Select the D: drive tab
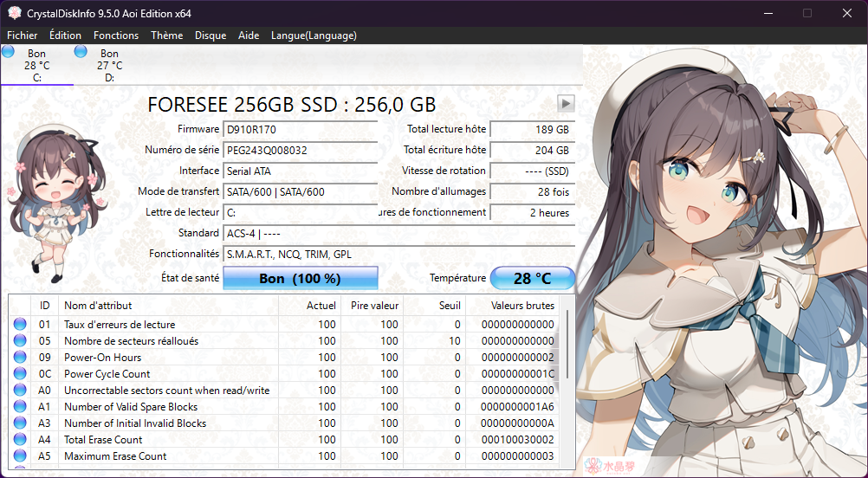Viewport: 868px width, 478px height. point(110,65)
